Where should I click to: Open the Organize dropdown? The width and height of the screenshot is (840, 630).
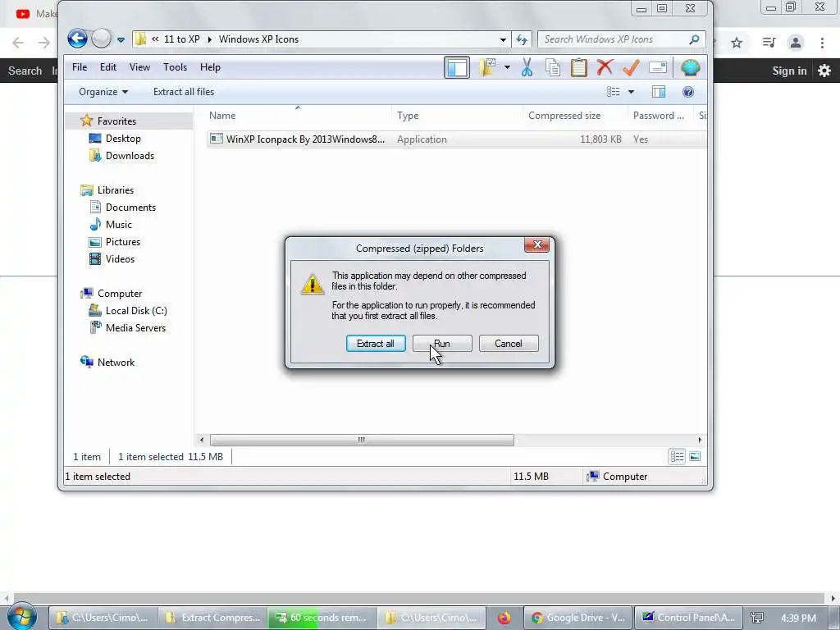[103, 92]
